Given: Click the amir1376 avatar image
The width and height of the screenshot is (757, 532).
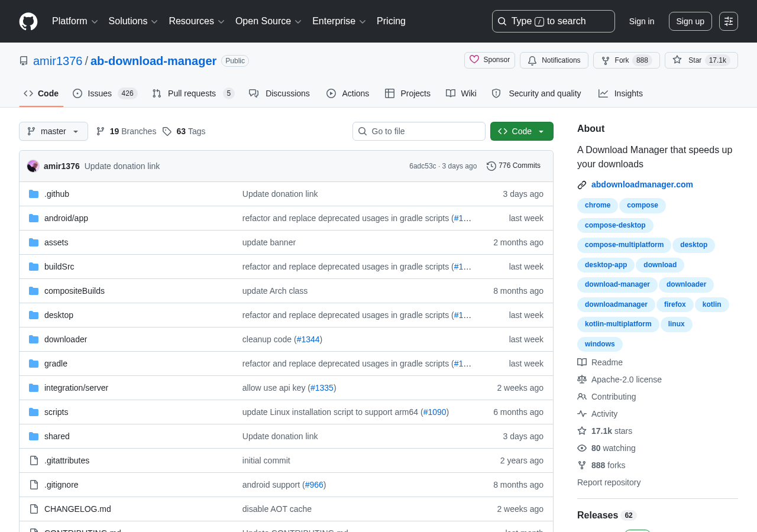Looking at the screenshot, I should point(33,166).
